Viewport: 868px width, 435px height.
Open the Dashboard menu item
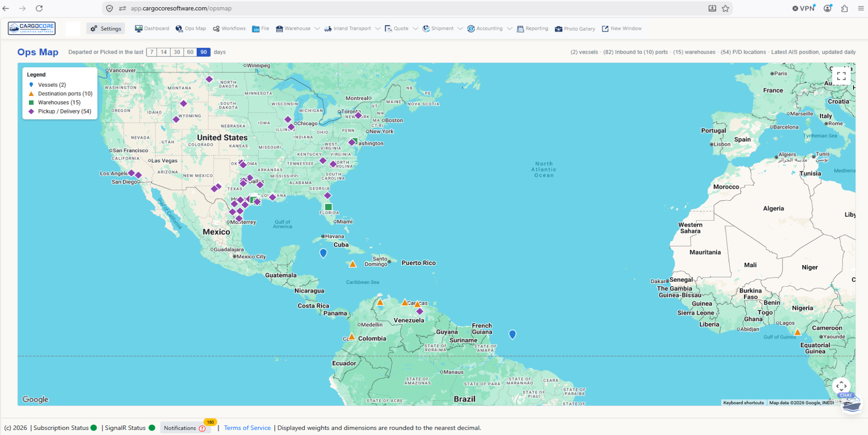click(x=152, y=28)
